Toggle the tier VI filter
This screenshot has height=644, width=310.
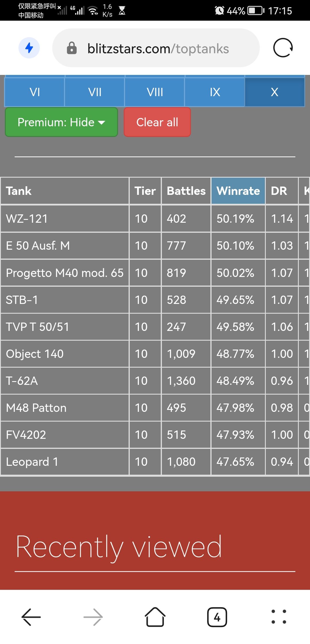35,92
